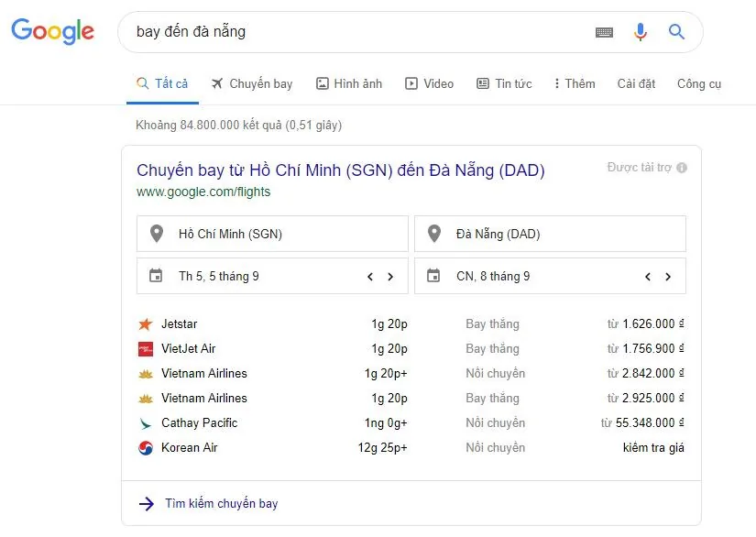
Task: Click the Korean Air logo
Action: click(x=146, y=448)
